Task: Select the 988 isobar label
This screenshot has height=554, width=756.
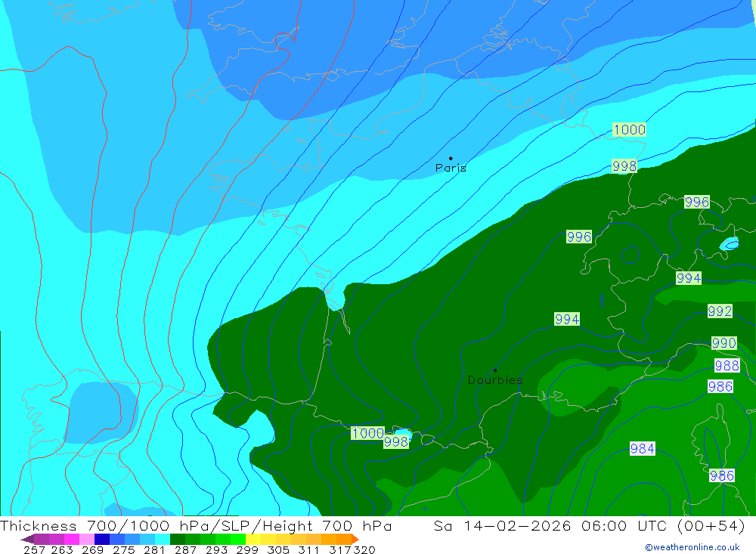Action: tap(727, 366)
